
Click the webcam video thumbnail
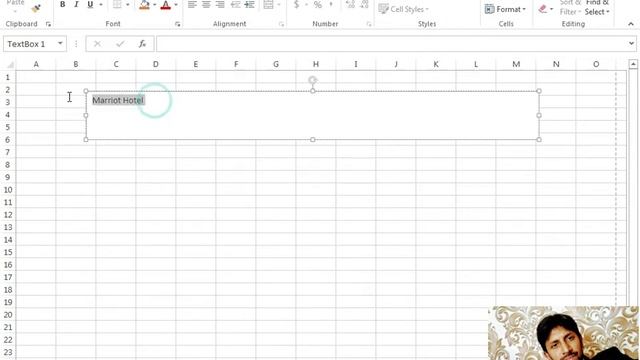564,333
